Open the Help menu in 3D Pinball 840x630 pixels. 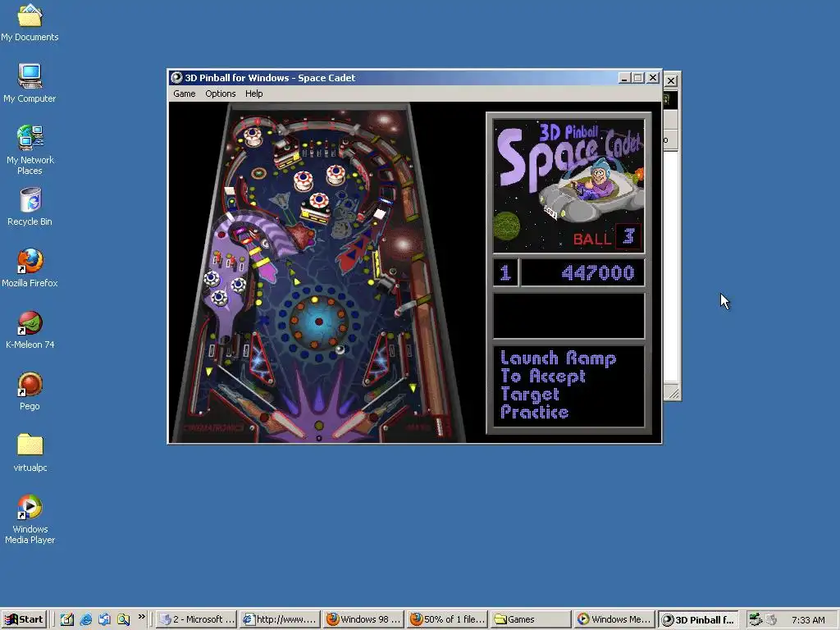tap(254, 94)
